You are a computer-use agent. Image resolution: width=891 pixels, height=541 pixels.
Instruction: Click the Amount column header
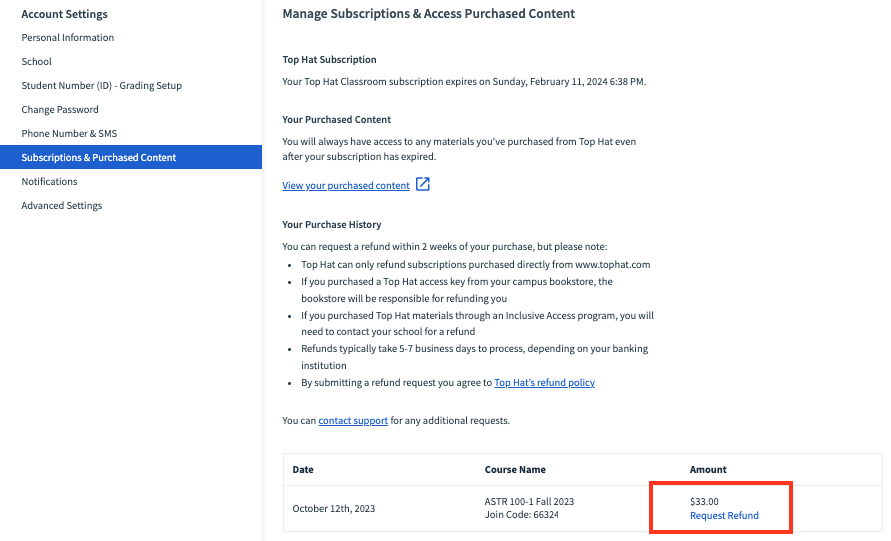tap(708, 470)
